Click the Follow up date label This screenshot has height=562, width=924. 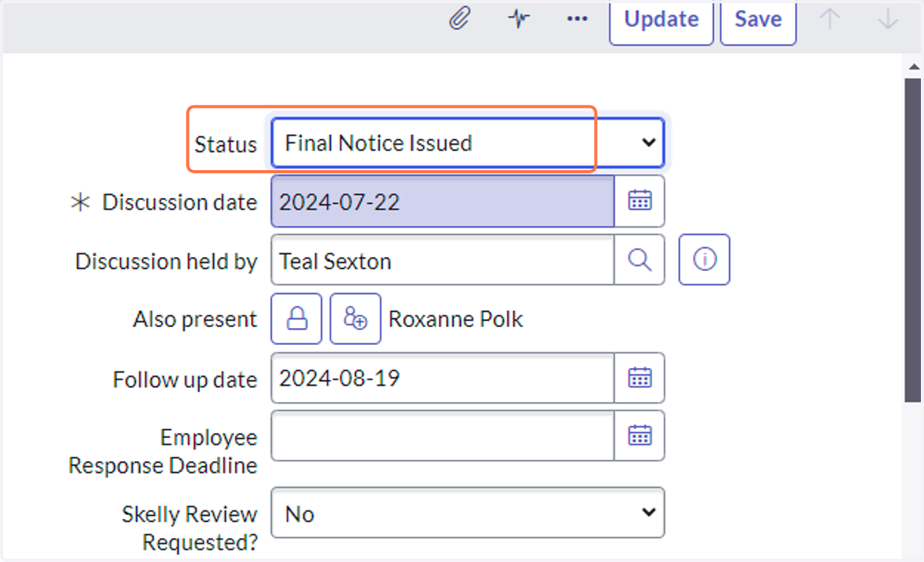(185, 380)
